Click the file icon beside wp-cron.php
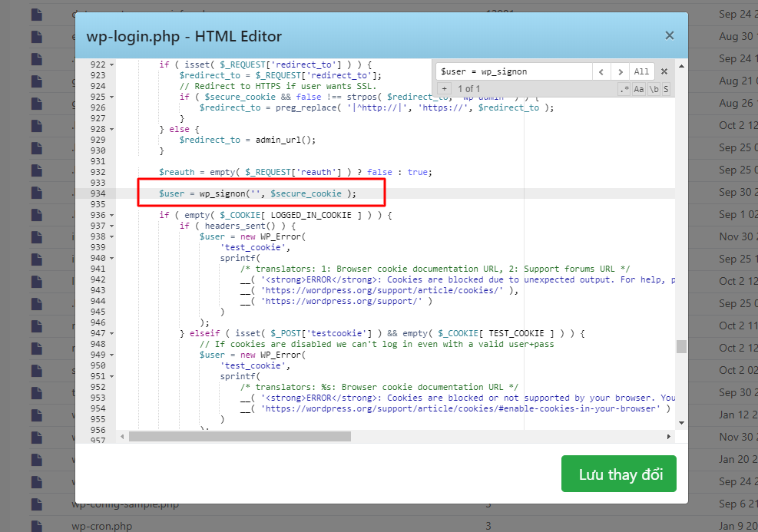Screen dimensions: 758x532 coord(36,526)
